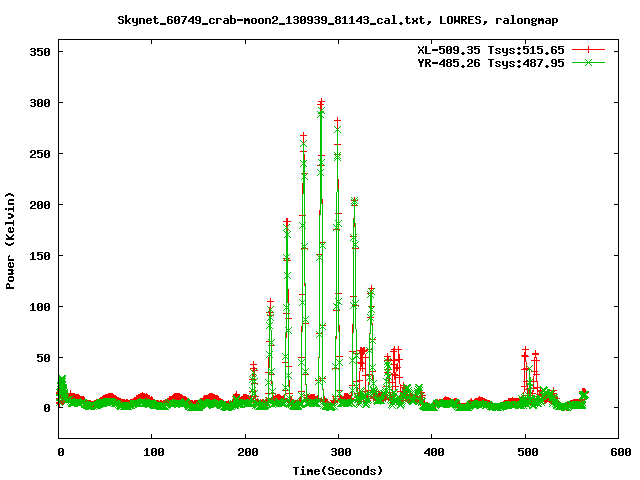Screen dimensions: 640x480
Task: Click the 50 y-axis tick label
Action: (x=43, y=358)
